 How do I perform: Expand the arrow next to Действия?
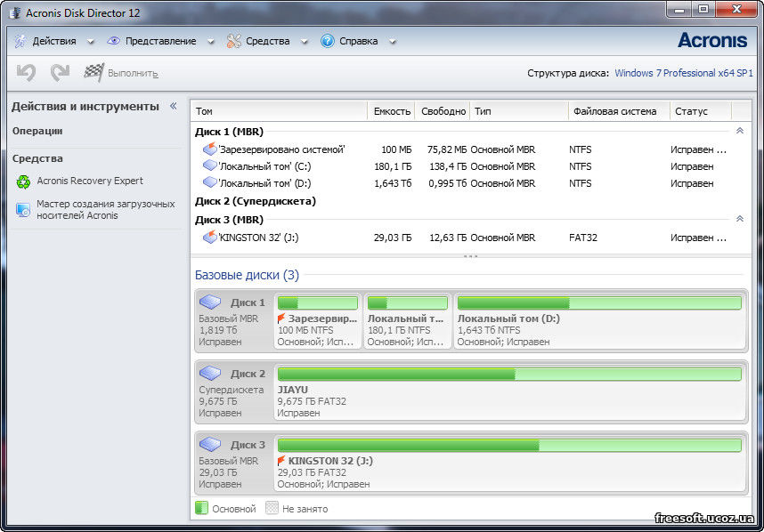tap(90, 42)
